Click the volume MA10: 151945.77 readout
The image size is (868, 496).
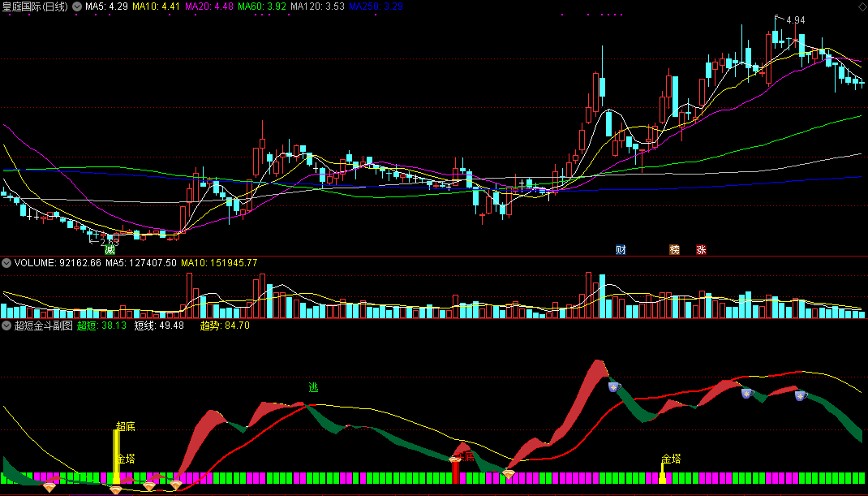pos(219,263)
